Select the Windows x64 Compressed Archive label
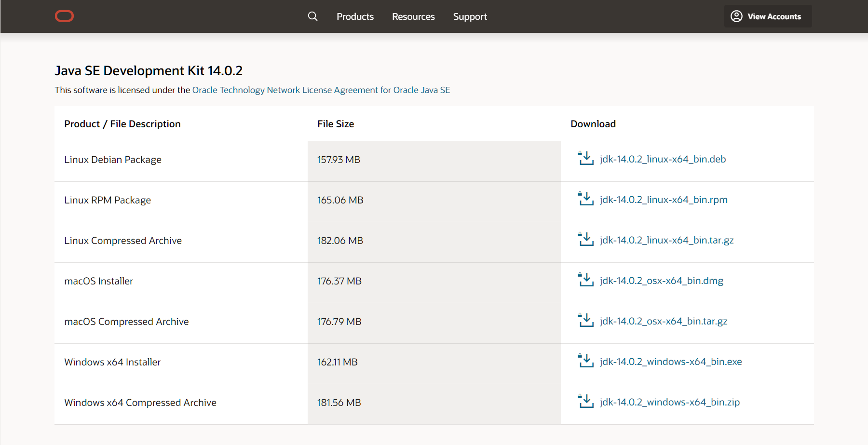 tap(140, 403)
